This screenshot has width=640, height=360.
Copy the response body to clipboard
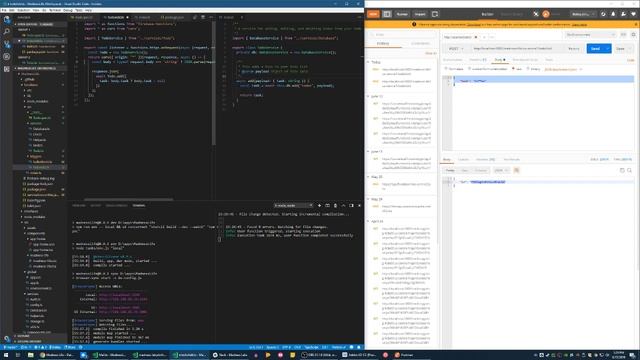622,170
